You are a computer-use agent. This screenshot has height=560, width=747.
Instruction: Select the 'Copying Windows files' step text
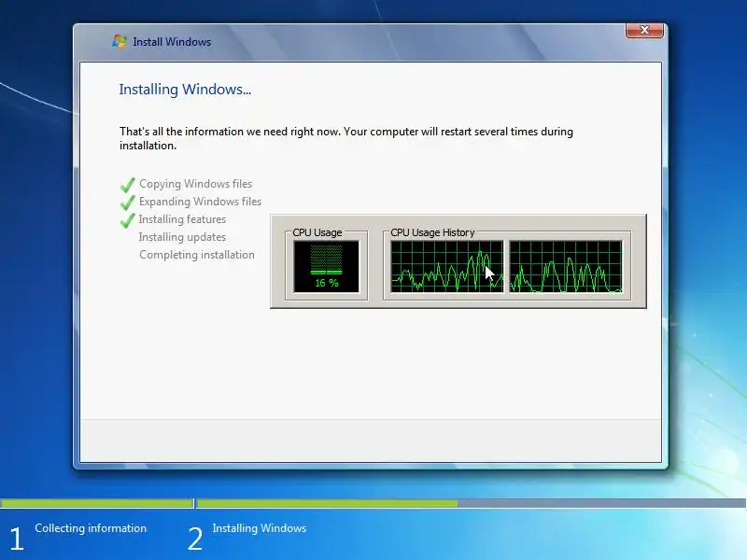point(195,184)
